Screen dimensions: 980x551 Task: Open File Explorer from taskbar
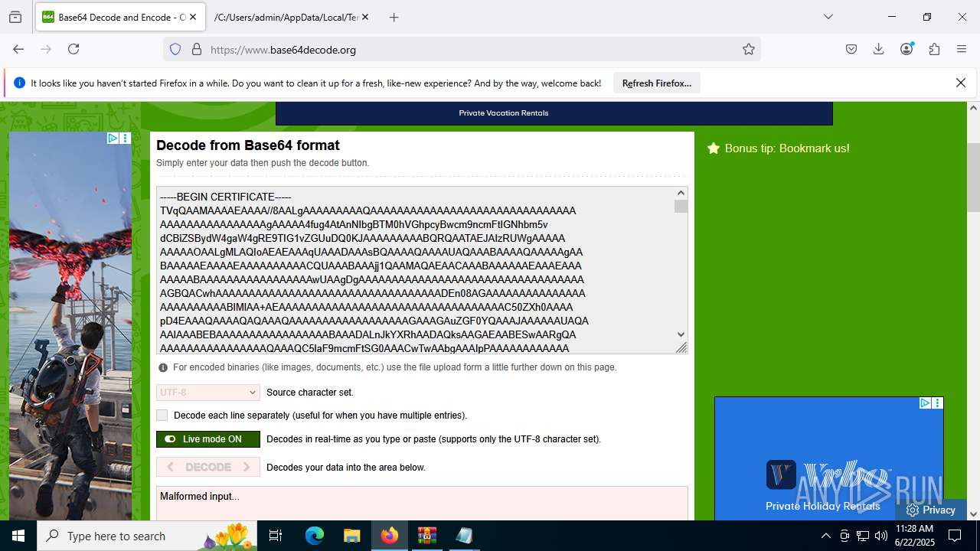351,536
